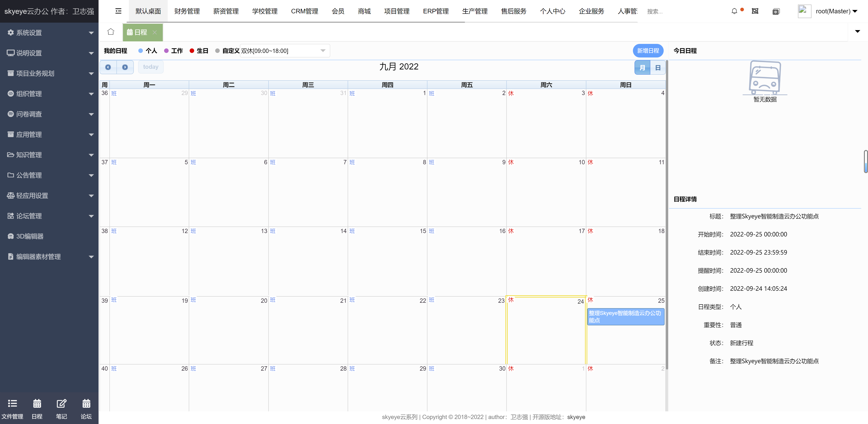Switch calendar to month view 月
This screenshot has width=868, height=424.
click(x=642, y=68)
